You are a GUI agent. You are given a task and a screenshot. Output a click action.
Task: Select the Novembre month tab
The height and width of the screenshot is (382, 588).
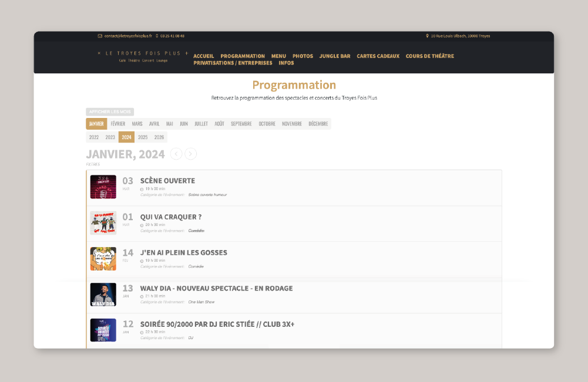[292, 124]
